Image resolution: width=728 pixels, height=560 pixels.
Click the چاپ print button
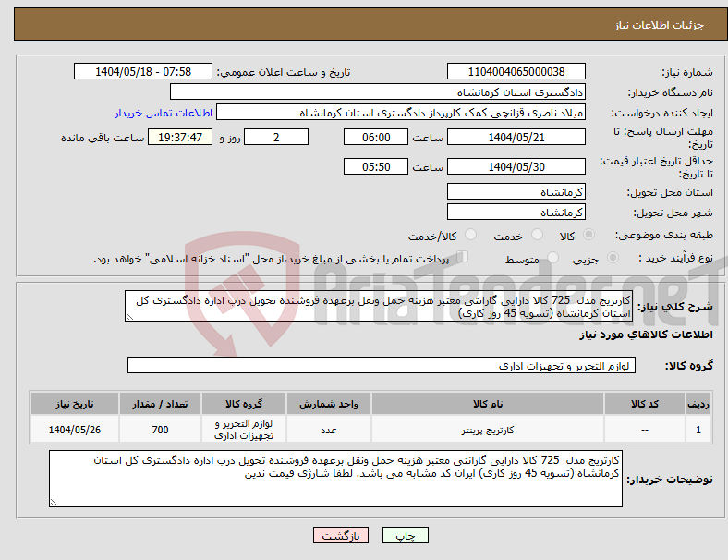pyautogui.click(x=406, y=535)
